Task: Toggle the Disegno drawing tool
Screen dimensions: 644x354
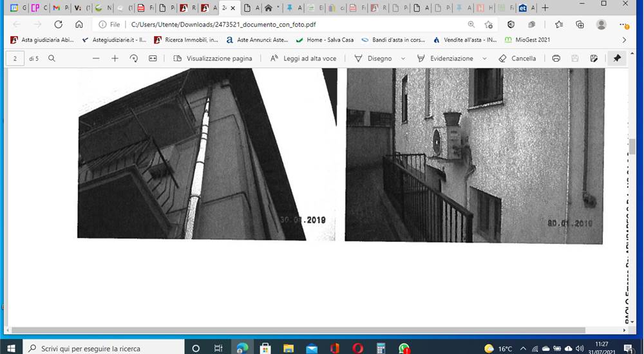Action: pyautogui.click(x=373, y=59)
